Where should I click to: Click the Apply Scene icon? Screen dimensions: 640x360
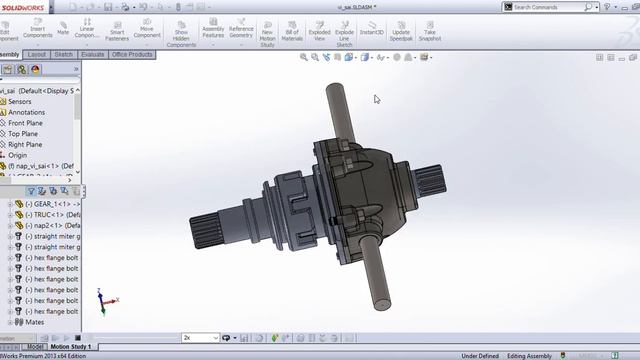click(x=409, y=58)
